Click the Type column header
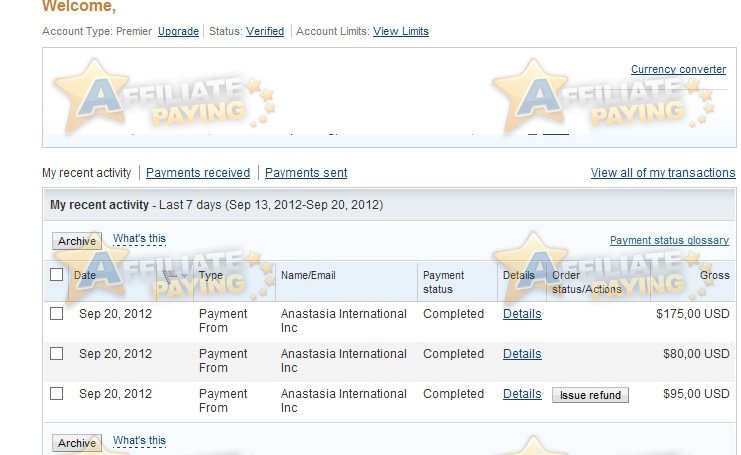This screenshot has width=741, height=455. coord(210,275)
